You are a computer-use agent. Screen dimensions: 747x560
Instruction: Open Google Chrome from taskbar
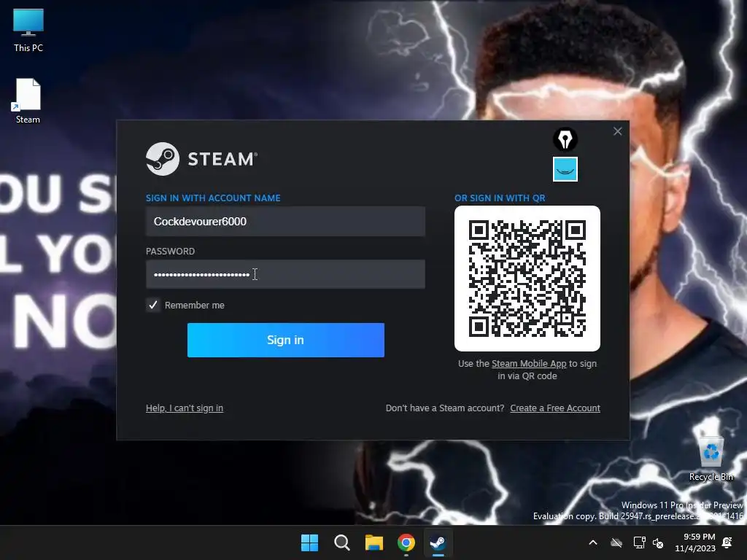pos(406,542)
